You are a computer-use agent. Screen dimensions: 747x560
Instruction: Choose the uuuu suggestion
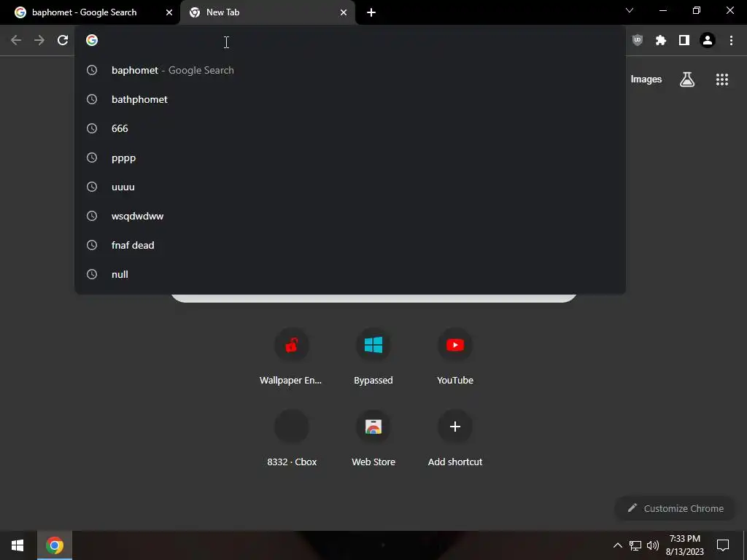click(350, 187)
